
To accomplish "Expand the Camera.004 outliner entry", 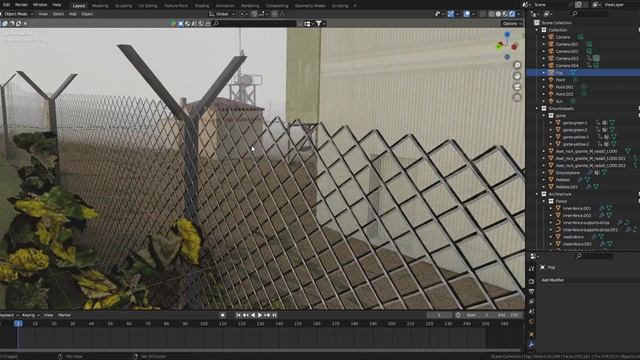I will tap(544, 65).
